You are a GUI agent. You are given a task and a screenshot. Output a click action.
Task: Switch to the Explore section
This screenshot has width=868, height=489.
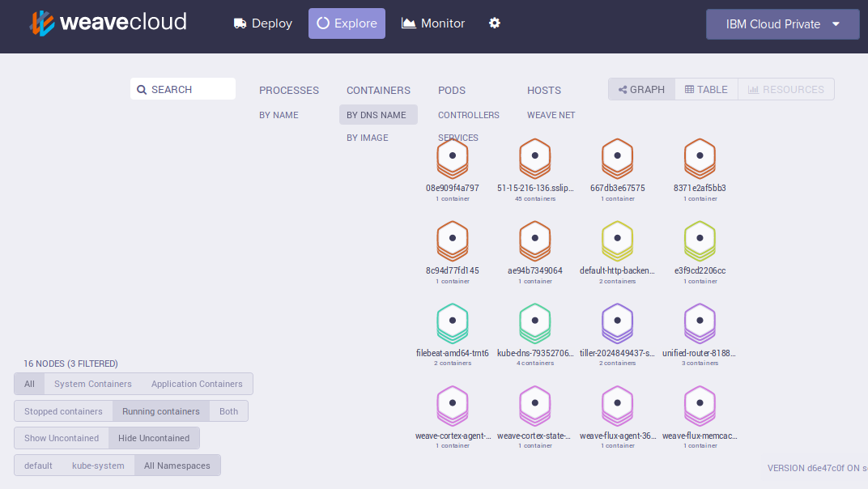(x=347, y=23)
